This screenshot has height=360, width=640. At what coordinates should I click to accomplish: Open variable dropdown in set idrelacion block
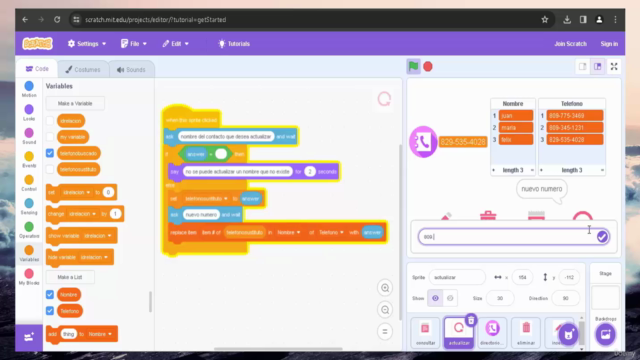pos(76,192)
